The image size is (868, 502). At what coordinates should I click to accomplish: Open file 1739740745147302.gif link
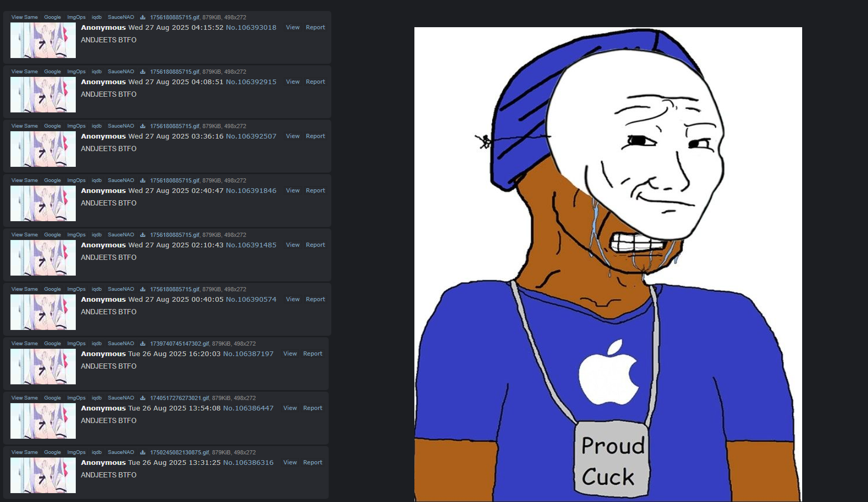[x=179, y=344]
